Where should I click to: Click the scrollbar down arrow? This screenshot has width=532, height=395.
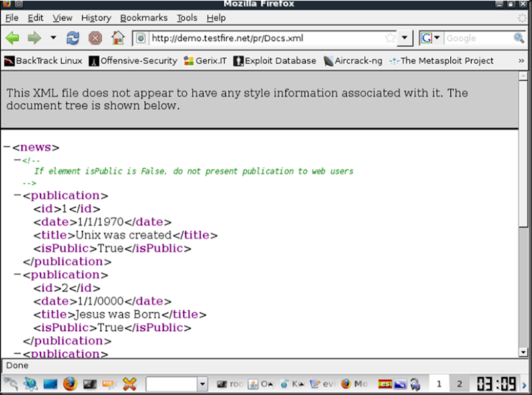tap(523, 352)
